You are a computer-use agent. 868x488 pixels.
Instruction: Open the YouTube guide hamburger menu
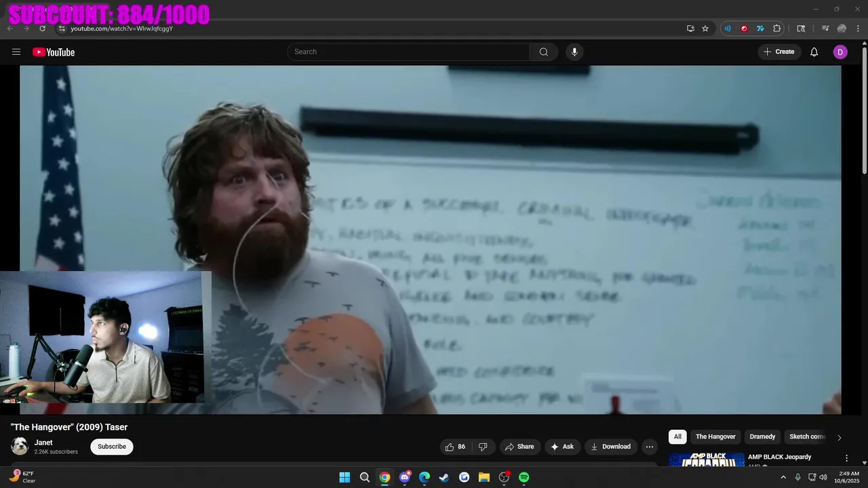(16, 52)
